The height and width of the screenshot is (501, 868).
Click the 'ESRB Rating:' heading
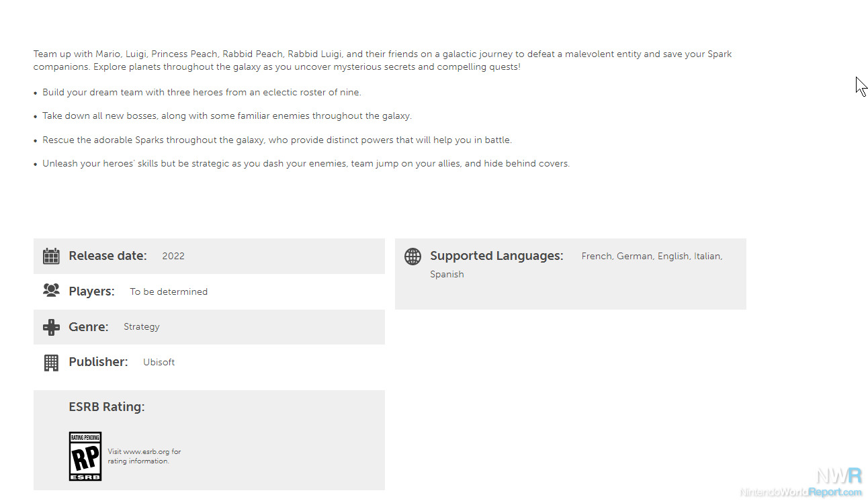pyautogui.click(x=107, y=407)
